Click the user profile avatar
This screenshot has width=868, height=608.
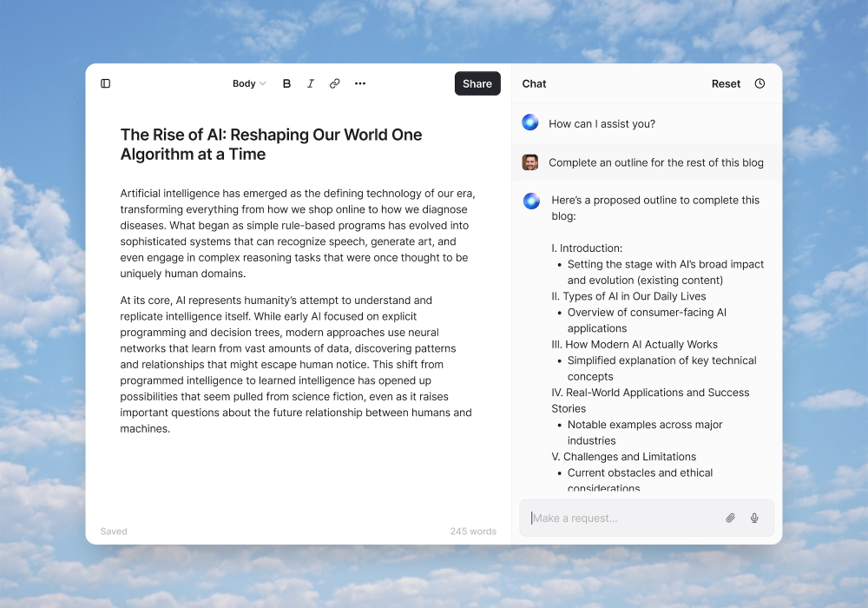530,162
